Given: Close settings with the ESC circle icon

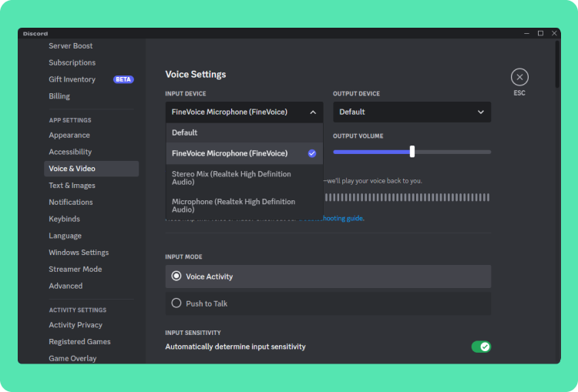Looking at the screenshot, I should [519, 77].
